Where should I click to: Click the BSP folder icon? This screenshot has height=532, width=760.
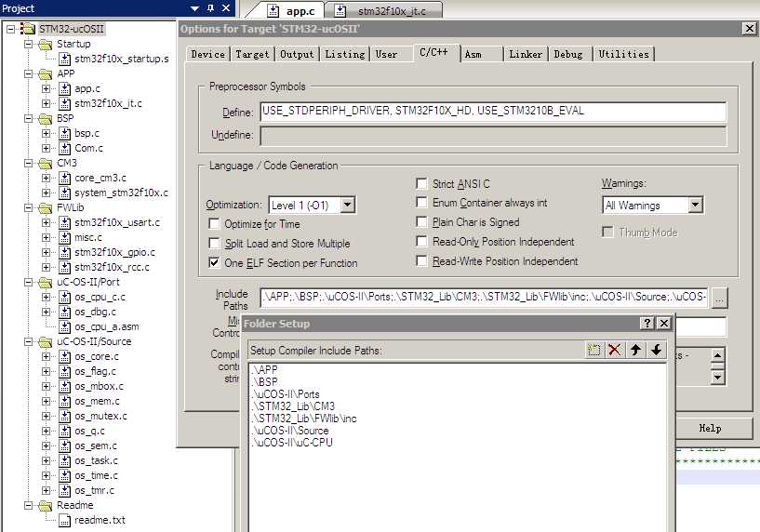point(45,119)
